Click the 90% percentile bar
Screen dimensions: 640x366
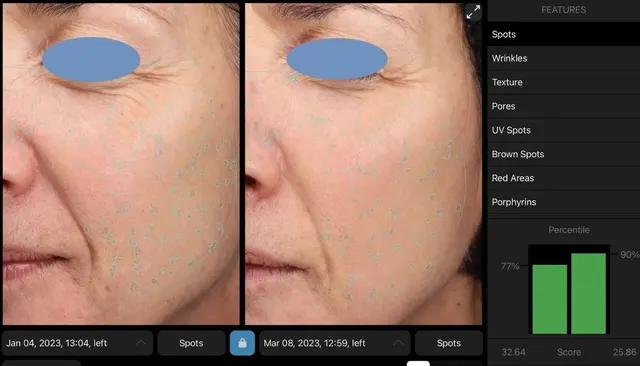pos(588,293)
